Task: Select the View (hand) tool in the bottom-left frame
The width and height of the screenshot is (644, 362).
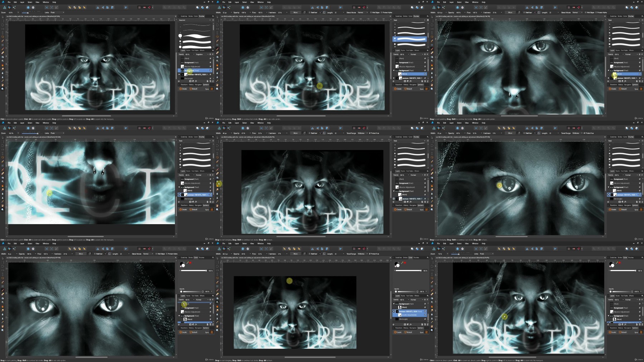Action: coord(3,326)
